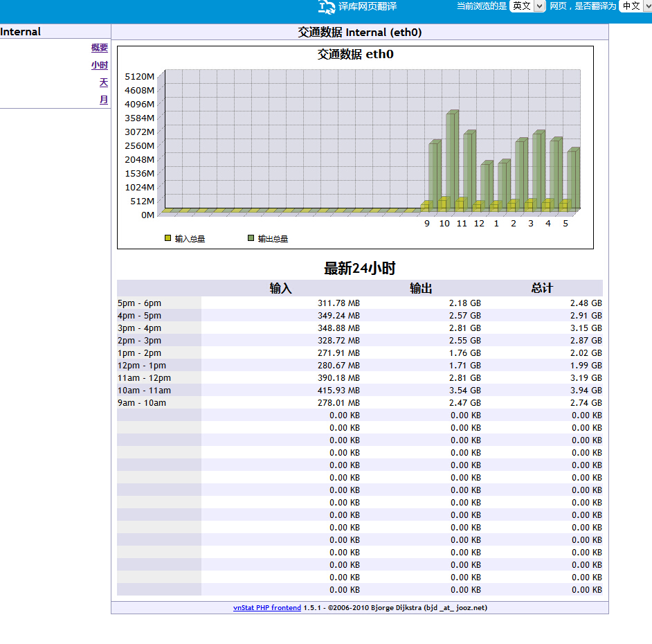This screenshot has height=644, width=652.
Task: Click the 2.18 GB output value
Action: click(465, 303)
